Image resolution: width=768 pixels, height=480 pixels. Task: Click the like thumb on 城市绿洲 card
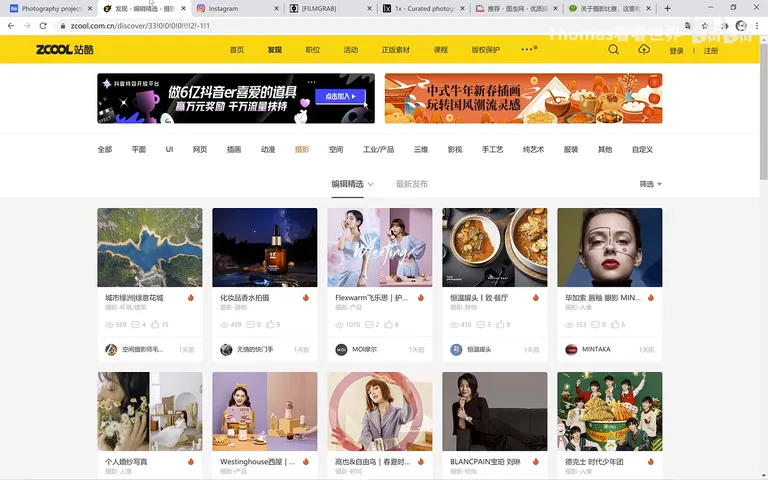[x=155, y=324]
